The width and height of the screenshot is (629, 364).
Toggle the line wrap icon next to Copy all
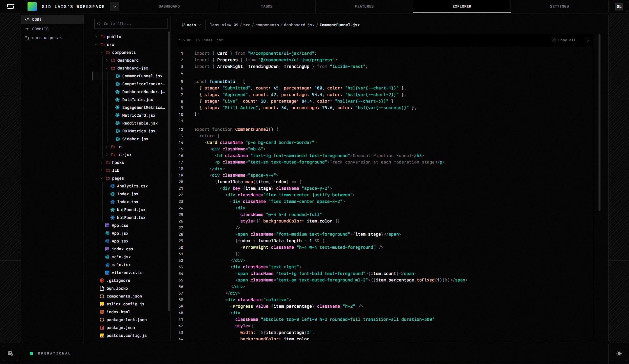pos(587,40)
